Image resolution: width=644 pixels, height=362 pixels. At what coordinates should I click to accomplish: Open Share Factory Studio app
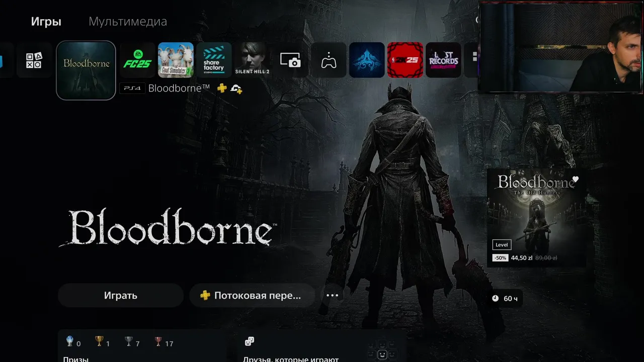tap(214, 60)
